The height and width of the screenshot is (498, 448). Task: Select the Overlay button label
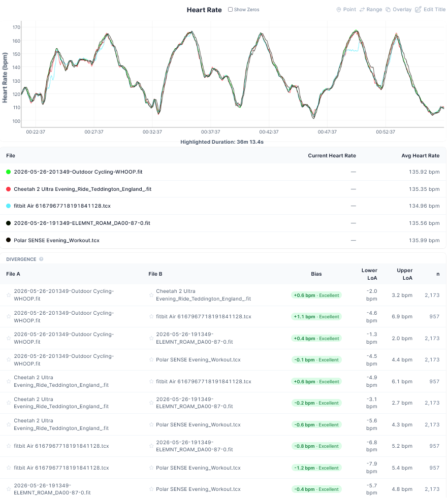[x=402, y=10]
